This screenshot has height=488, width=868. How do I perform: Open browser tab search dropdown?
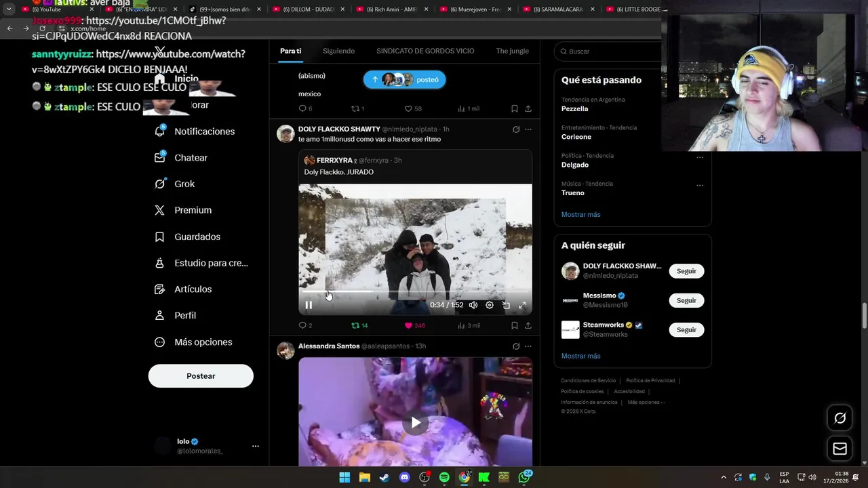tap(9, 9)
